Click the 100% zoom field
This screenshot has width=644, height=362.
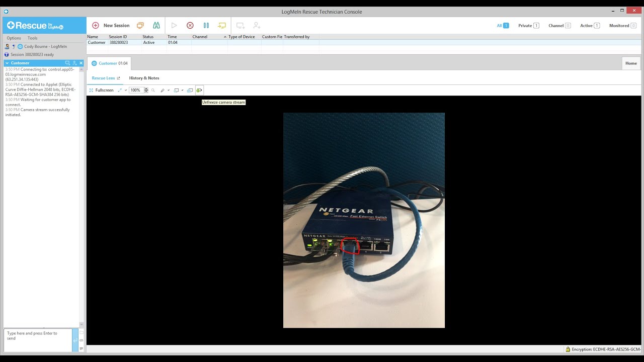(136, 90)
